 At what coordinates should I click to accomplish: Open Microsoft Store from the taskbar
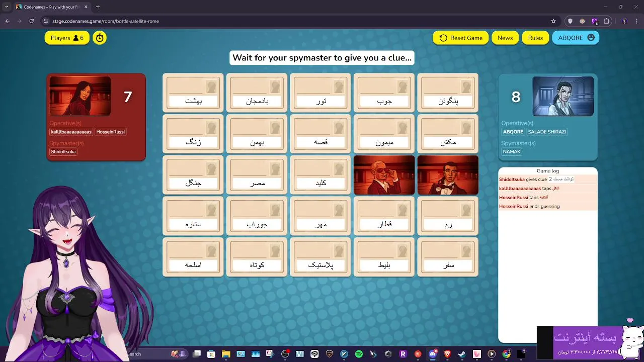pyautogui.click(x=211, y=354)
